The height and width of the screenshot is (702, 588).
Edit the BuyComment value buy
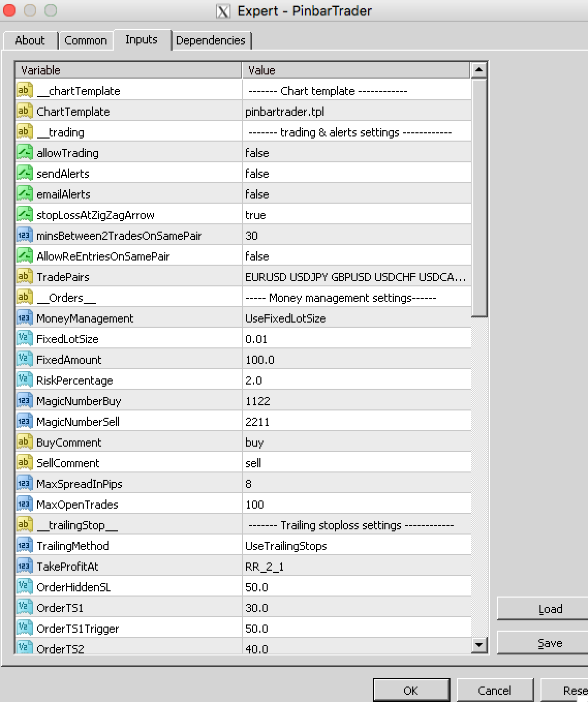[x=357, y=442]
